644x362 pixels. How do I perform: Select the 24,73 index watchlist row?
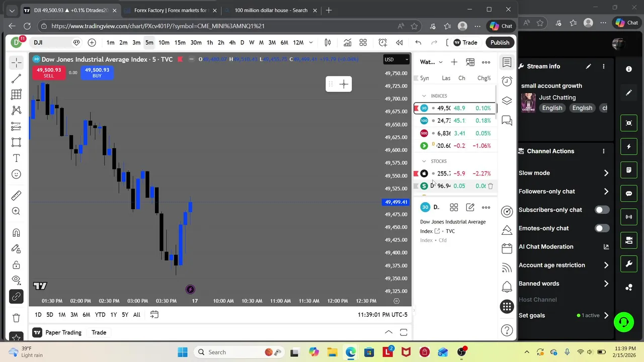point(455,121)
